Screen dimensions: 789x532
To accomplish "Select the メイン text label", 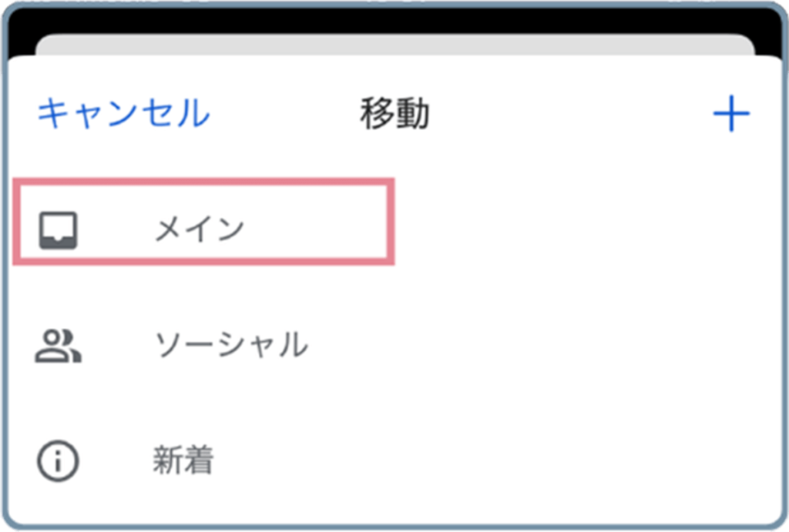I will 200,229.
